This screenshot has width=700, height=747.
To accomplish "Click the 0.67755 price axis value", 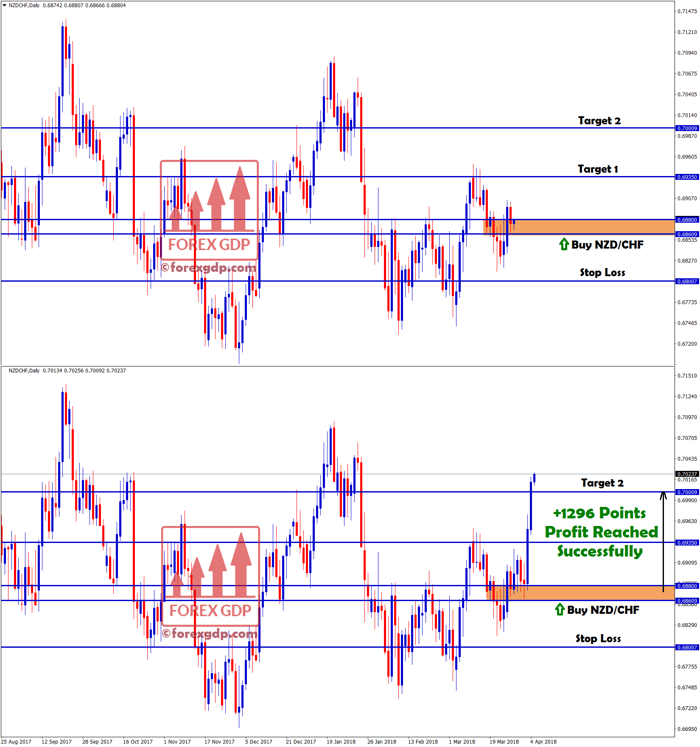I will click(x=687, y=667).
